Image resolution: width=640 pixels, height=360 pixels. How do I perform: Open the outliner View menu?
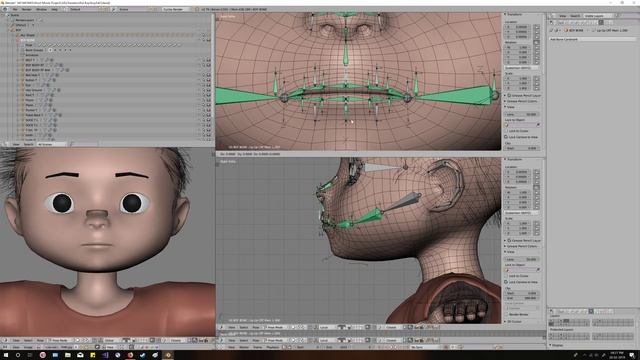[x=16, y=144]
